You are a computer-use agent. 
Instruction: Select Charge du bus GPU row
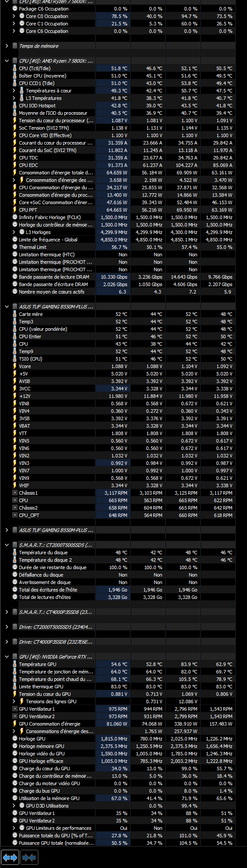(118, 791)
